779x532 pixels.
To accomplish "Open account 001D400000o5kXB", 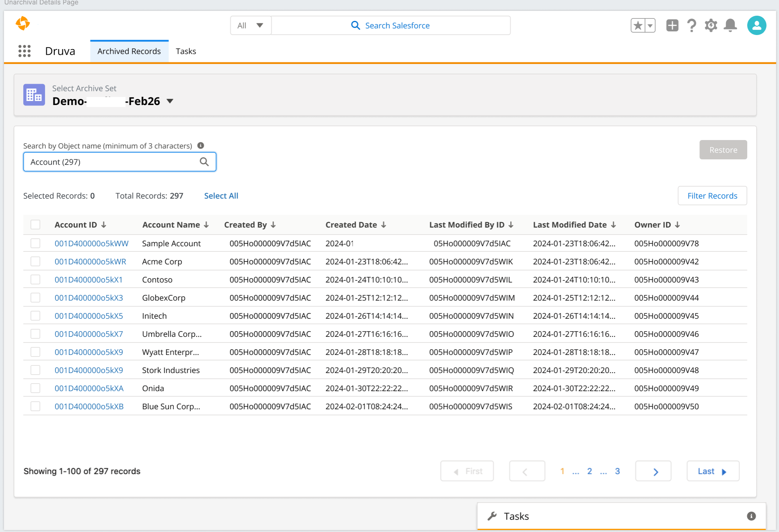I will 89,406.
